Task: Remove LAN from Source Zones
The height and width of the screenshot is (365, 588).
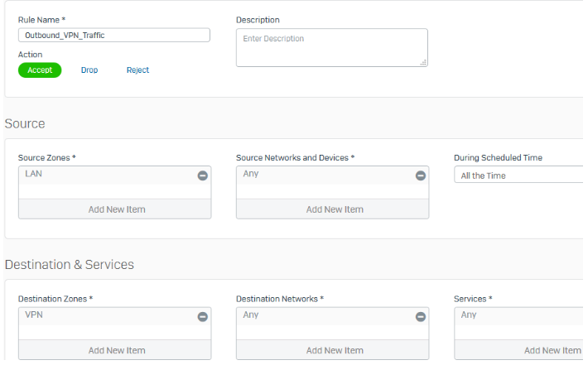Action: (x=202, y=175)
